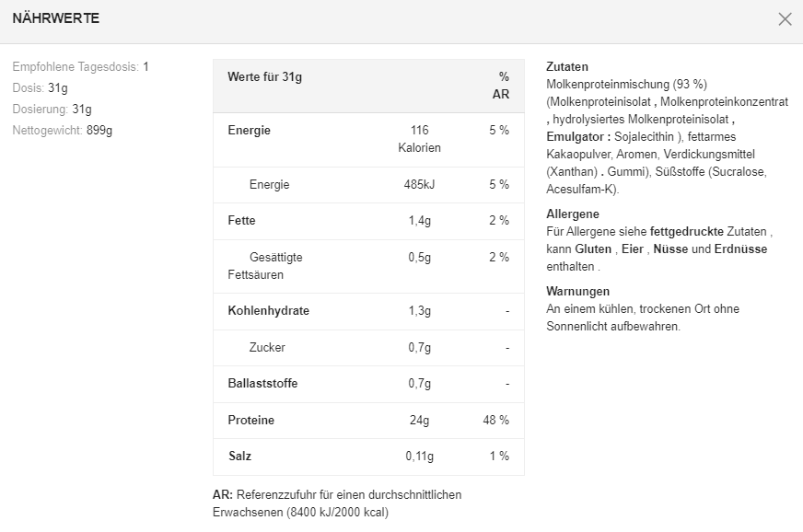Select the Energie 116 Kalorien row
Image resolution: width=803 pixels, height=532 pixels.
[x=368, y=139]
